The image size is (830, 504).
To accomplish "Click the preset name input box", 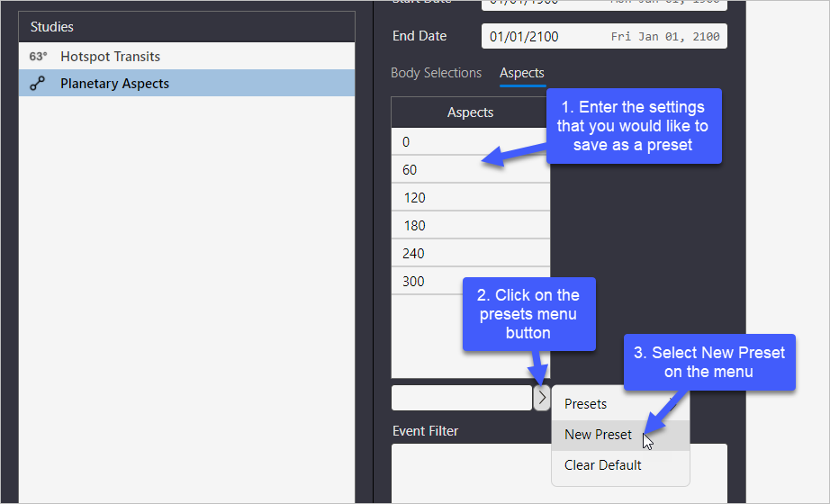I will [x=462, y=398].
